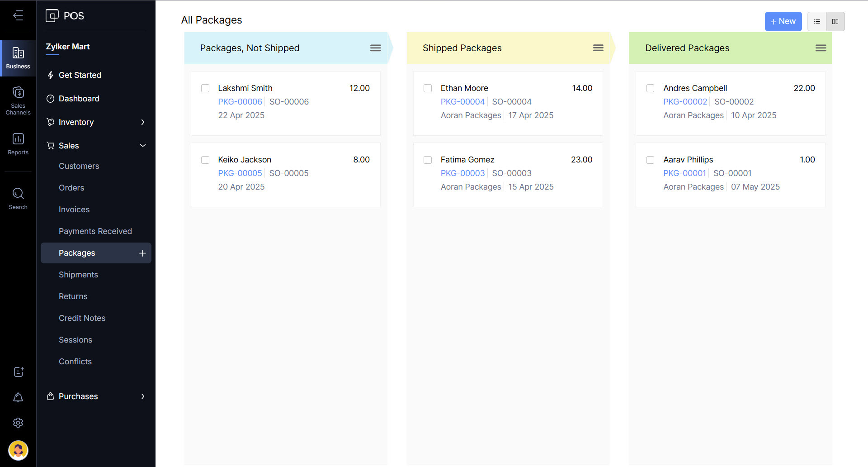868x467 pixels.
Task: Open the user profile avatar
Action: (18, 450)
